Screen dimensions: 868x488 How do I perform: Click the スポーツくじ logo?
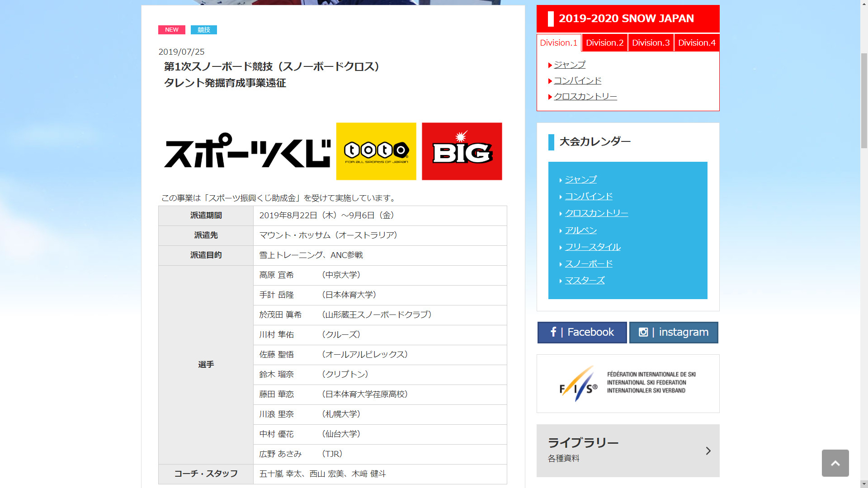247,151
